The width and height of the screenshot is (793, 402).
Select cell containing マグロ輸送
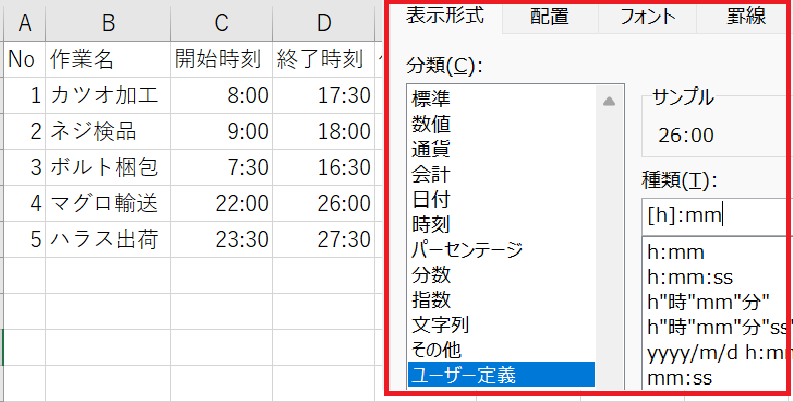pyautogui.click(x=108, y=203)
